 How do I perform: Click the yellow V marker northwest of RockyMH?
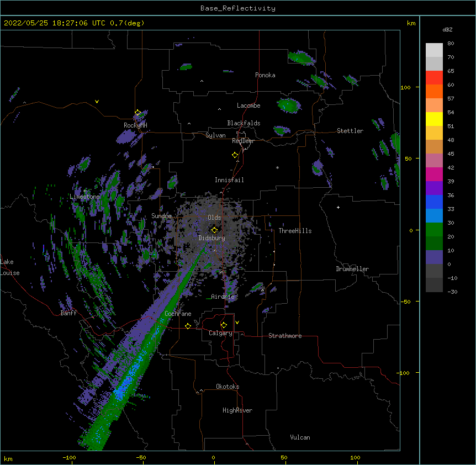click(97, 102)
